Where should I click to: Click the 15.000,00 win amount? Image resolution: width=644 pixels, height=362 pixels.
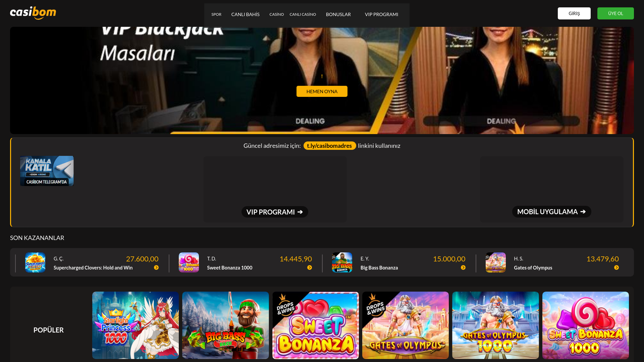pyautogui.click(x=449, y=259)
